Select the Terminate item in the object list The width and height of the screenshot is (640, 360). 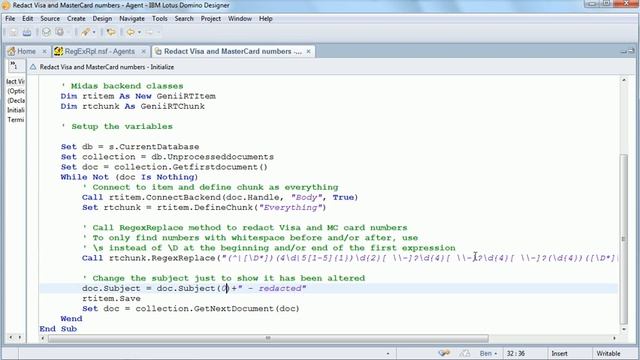click(x=16, y=120)
